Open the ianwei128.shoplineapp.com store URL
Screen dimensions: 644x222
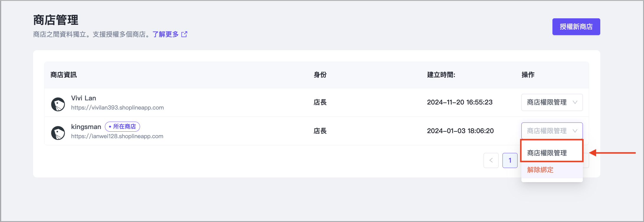coord(117,136)
